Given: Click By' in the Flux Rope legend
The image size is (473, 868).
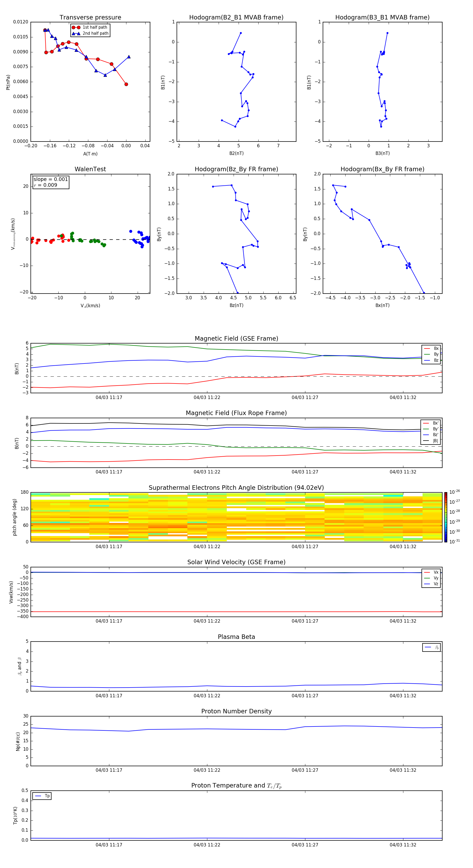Looking at the screenshot, I should pyautogui.click(x=436, y=429).
